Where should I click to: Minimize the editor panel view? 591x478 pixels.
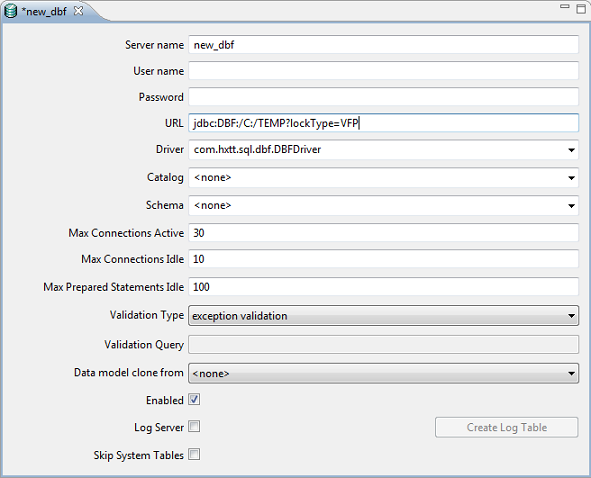tap(564, 6)
